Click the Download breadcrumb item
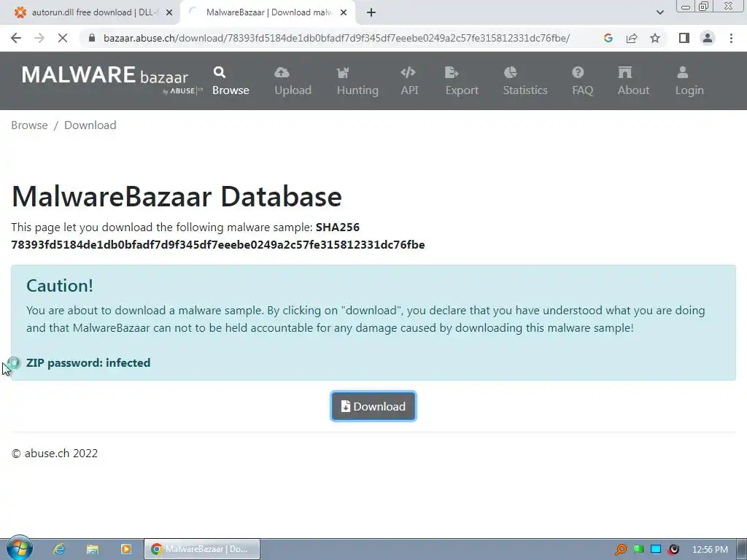 point(90,125)
